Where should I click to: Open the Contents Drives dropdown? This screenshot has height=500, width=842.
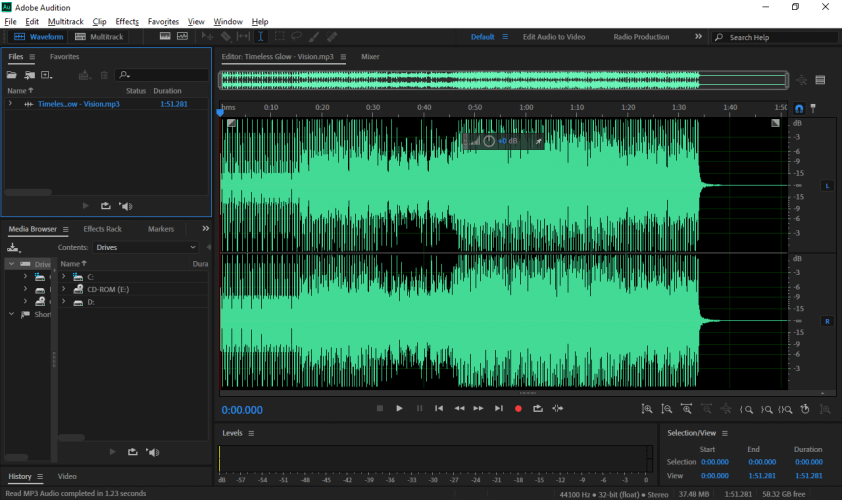[x=146, y=248]
